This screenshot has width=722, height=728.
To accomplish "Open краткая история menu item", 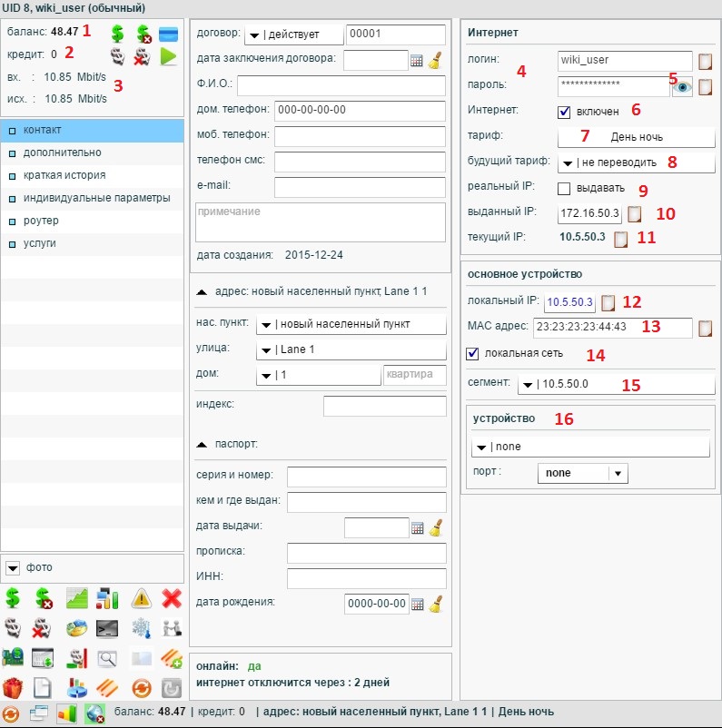I will tap(64, 175).
